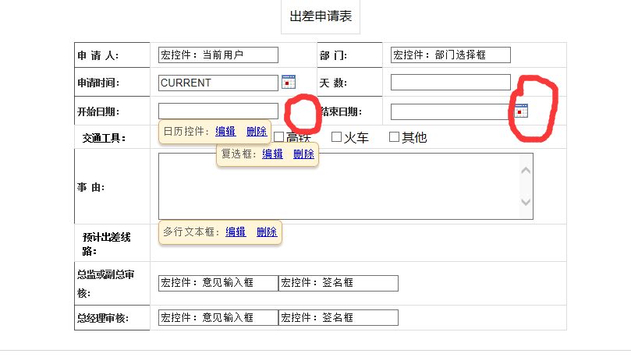Select the 宏控件:当前用户 field
631x364 pixels.
(x=218, y=55)
